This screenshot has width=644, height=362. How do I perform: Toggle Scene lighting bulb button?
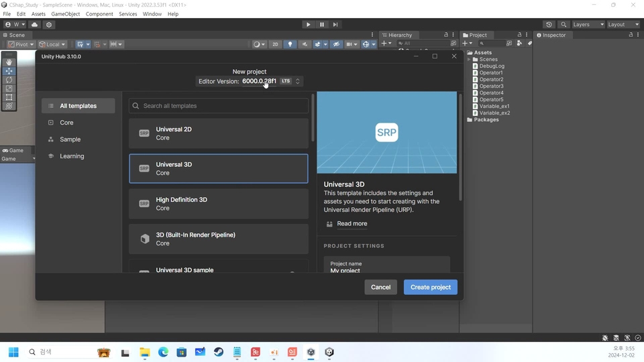pos(290,44)
